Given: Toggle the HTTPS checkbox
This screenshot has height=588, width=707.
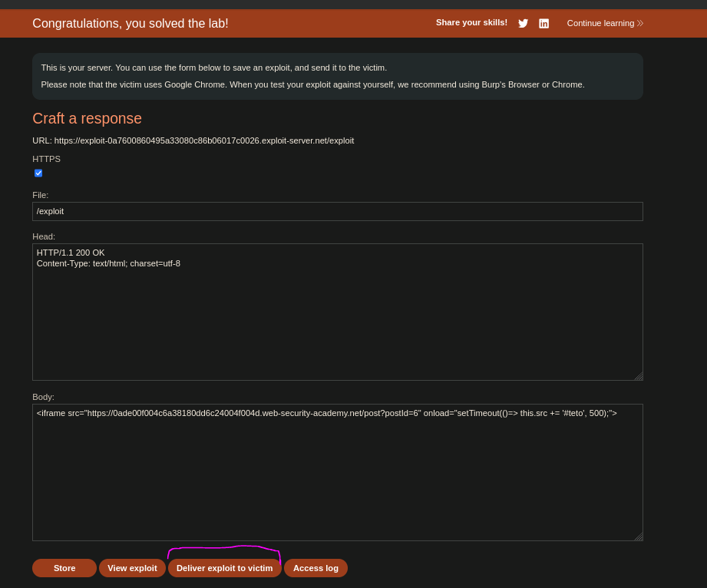Looking at the screenshot, I should 38,173.
